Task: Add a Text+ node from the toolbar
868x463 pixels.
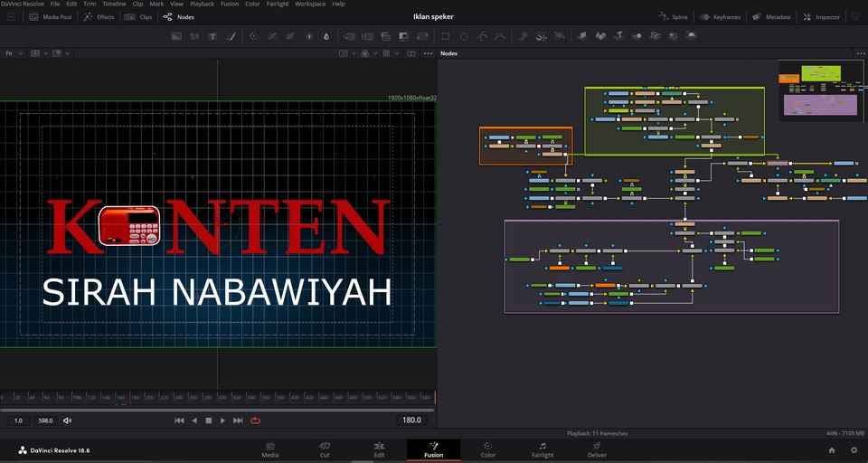Action: [x=212, y=36]
